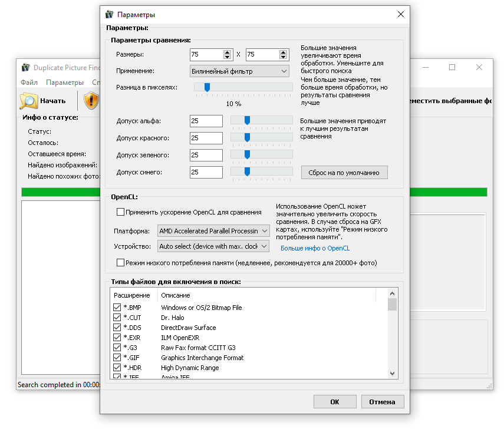The image size is (504, 429).
Task: Click the orange shield warning toolbar icon
Action: [x=93, y=100]
